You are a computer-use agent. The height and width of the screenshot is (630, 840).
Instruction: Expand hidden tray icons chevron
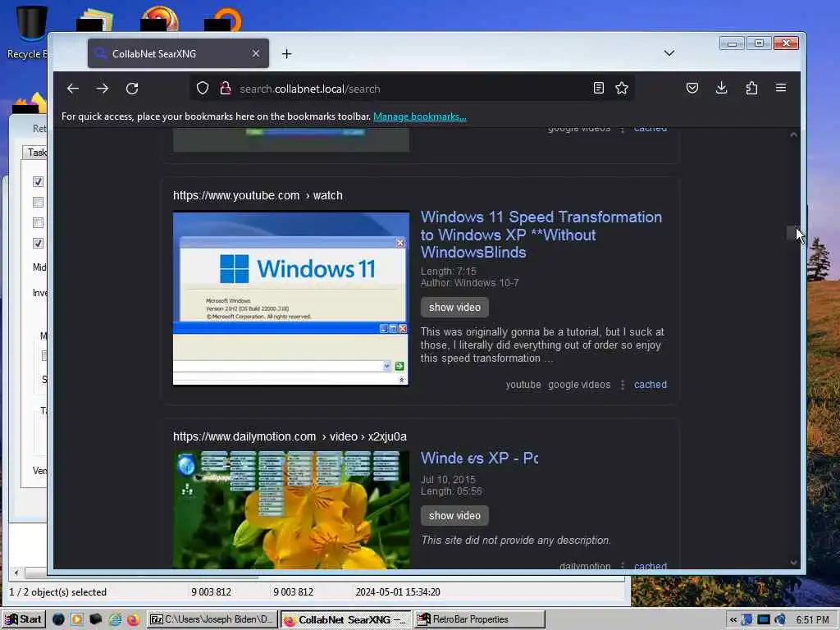733,620
